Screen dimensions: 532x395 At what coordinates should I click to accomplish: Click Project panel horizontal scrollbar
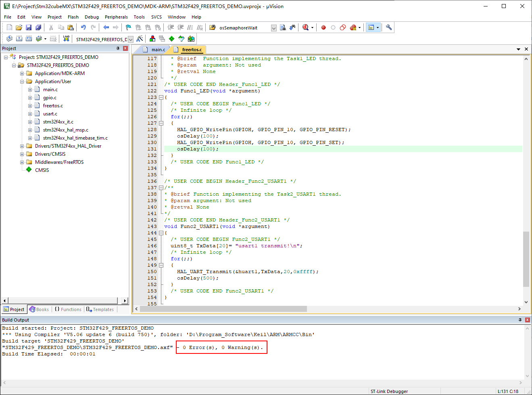(x=63, y=301)
